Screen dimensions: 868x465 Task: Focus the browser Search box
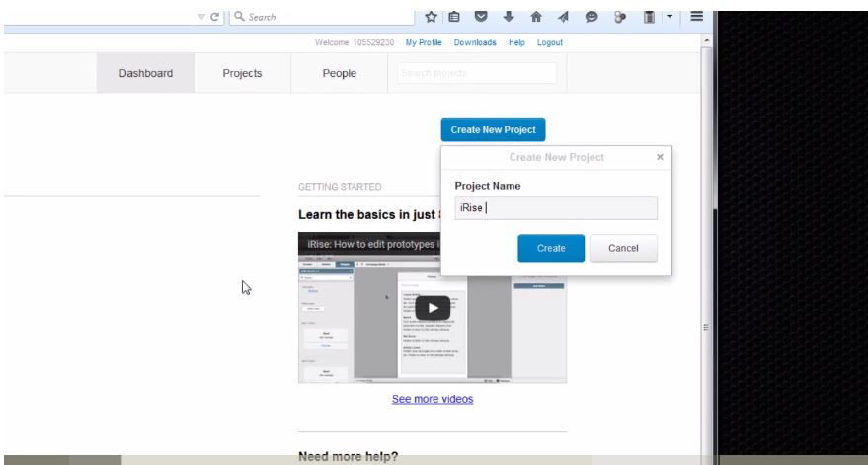(x=322, y=17)
